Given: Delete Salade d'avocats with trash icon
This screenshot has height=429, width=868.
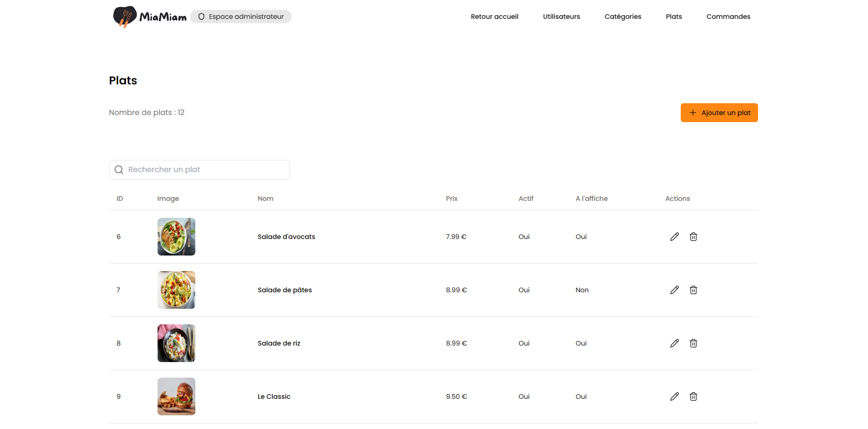Looking at the screenshot, I should [693, 237].
